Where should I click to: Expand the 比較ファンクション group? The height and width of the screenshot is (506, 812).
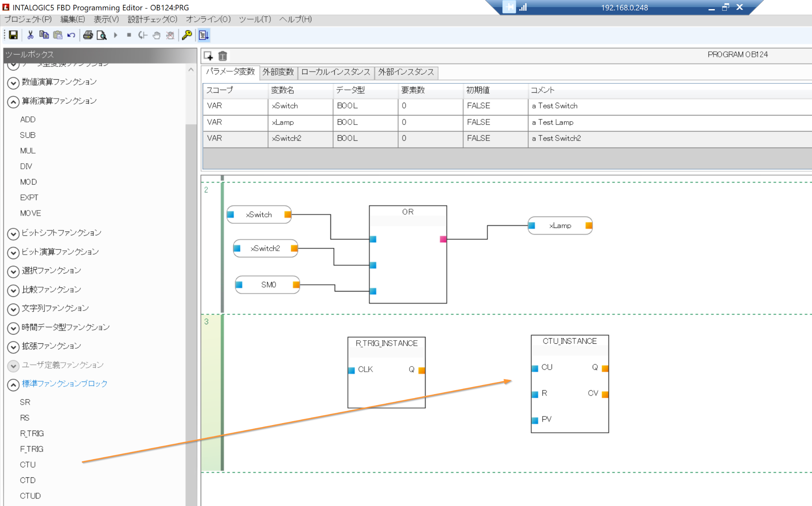13,290
